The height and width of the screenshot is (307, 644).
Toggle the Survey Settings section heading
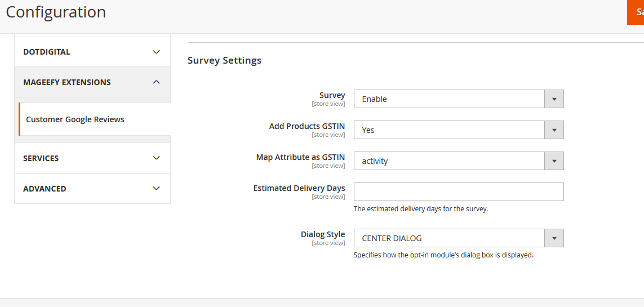pyautogui.click(x=224, y=60)
